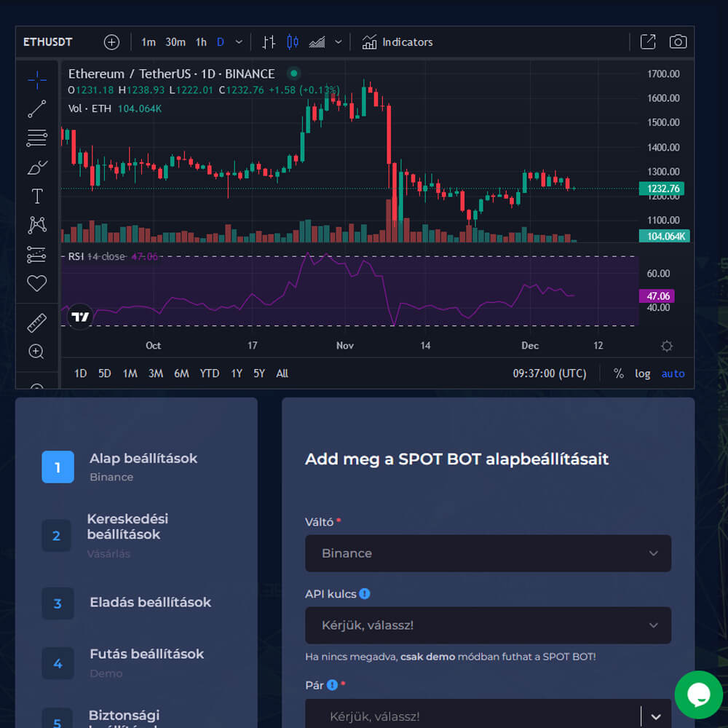
Task: Switch to 1m timeframe
Action: point(148,42)
